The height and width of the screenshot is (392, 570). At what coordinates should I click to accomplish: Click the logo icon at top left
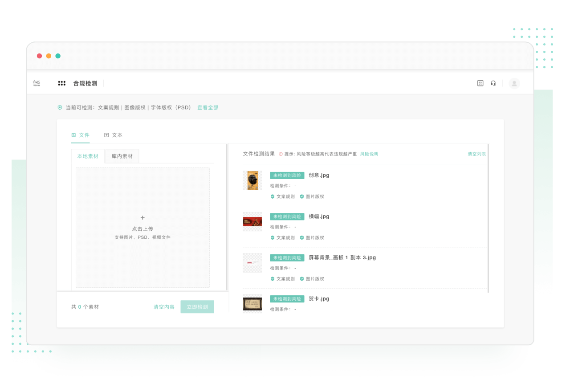coord(37,83)
